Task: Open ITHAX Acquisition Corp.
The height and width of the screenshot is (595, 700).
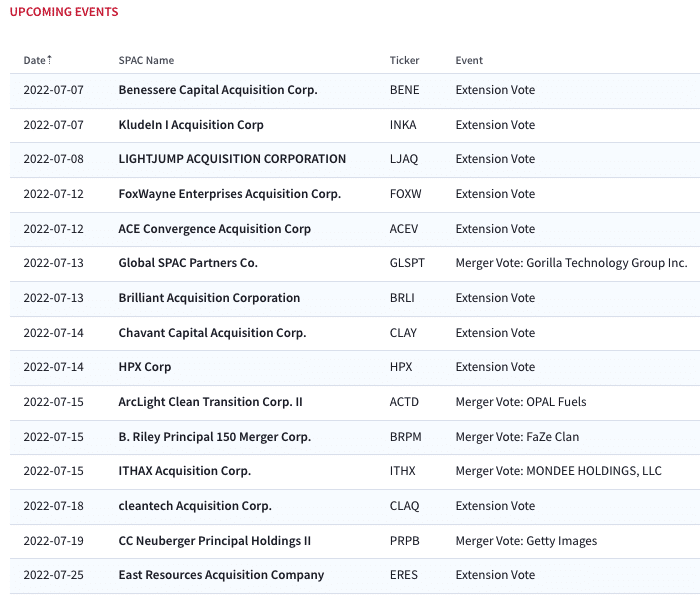Action: click(184, 471)
